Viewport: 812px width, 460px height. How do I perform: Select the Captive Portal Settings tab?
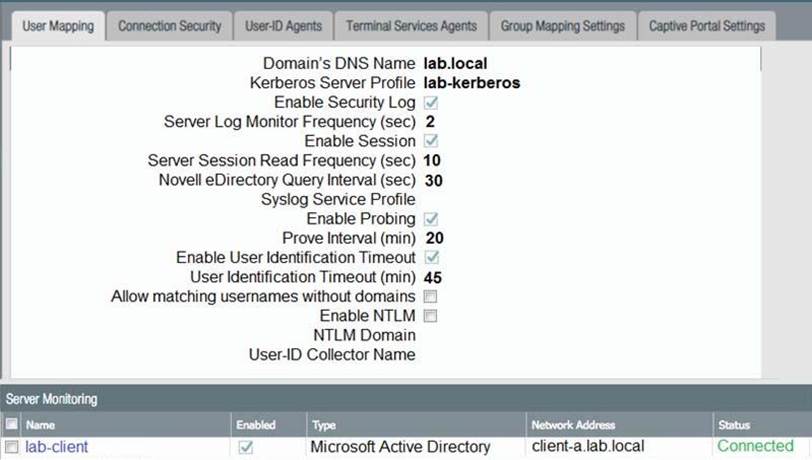click(x=705, y=26)
